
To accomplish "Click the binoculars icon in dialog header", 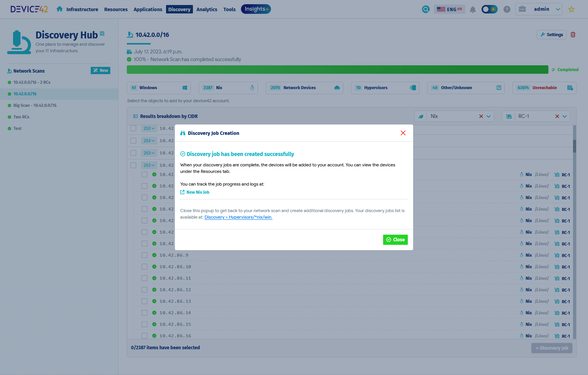I will tap(183, 133).
